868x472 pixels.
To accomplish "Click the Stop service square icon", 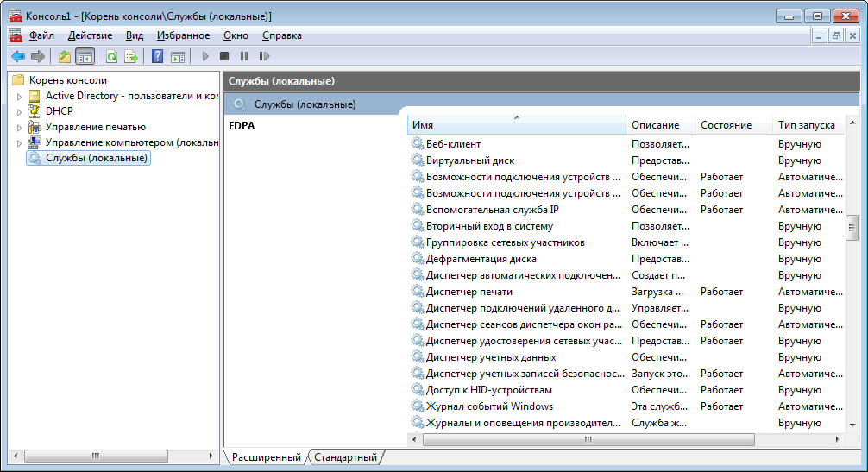I will pyautogui.click(x=224, y=56).
